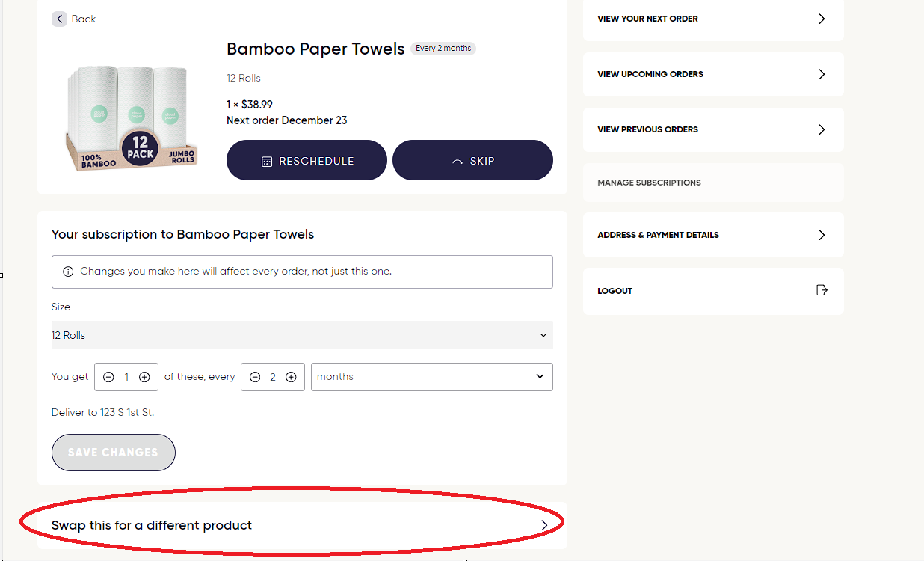Open View Previous Orders

click(x=713, y=129)
